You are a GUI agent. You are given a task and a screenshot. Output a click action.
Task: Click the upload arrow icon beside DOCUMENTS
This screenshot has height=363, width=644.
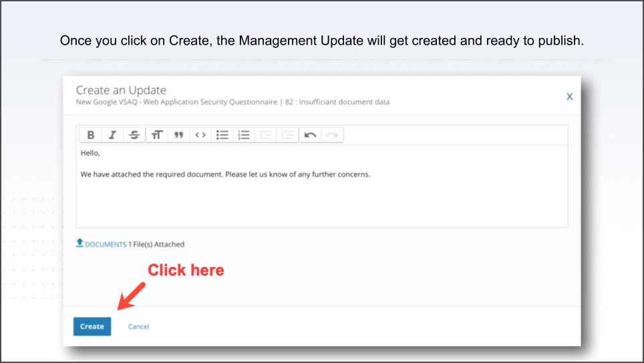[79, 243]
